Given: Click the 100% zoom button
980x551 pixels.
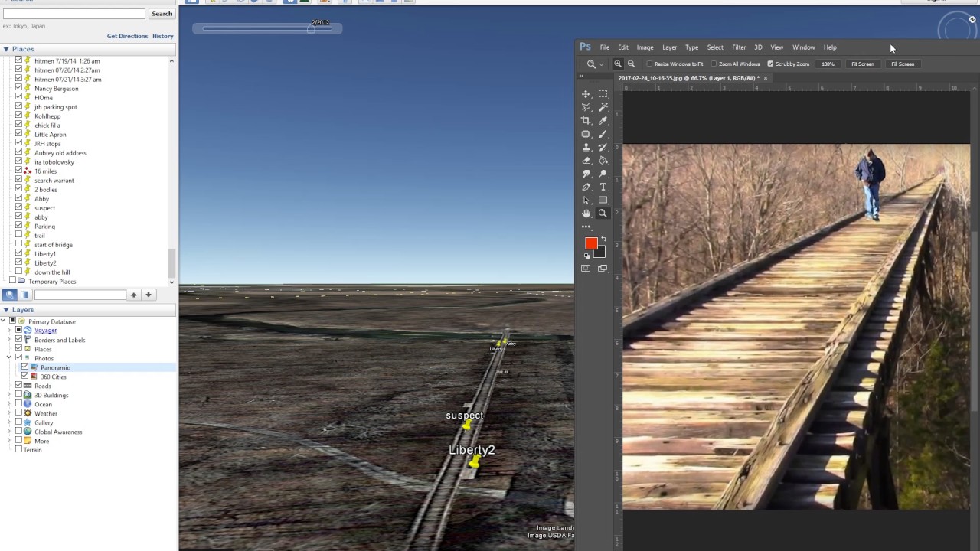Looking at the screenshot, I should [828, 64].
